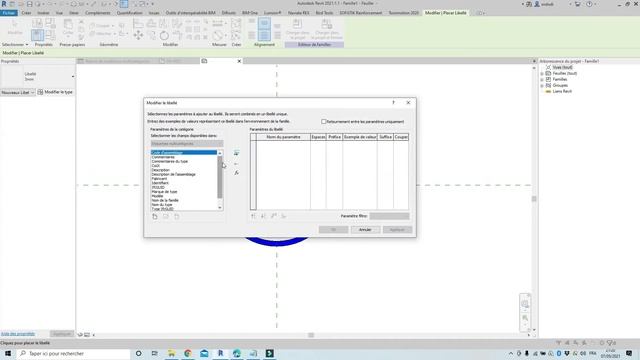Select Marque de type in field list
The image size is (640, 360).
[x=164, y=192]
